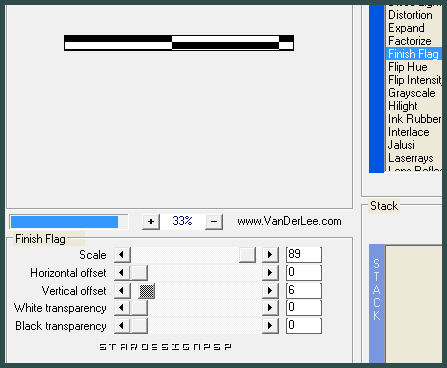
Task: Click the minus zoom-out button
Action: pyautogui.click(x=214, y=222)
